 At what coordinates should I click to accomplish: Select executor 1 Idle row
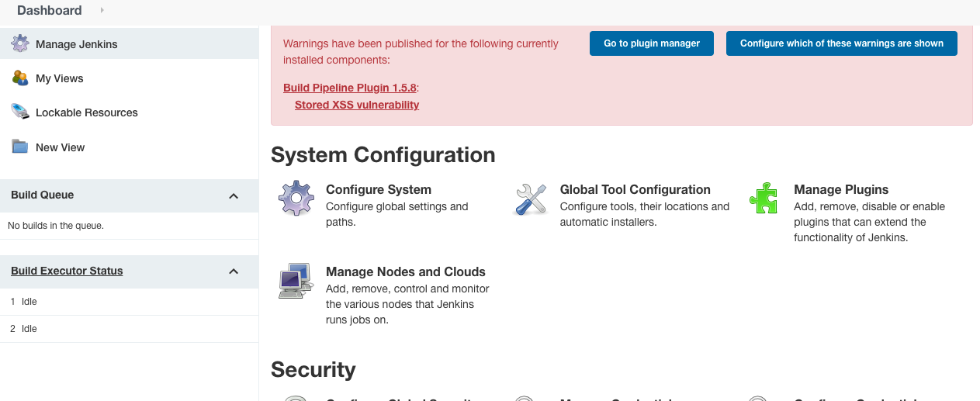click(x=129, y=301)
